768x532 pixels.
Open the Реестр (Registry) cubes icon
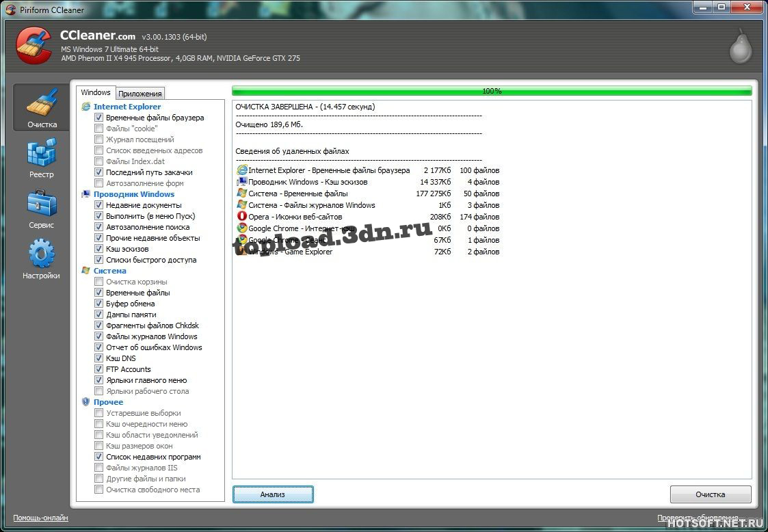tap(42, 152)
